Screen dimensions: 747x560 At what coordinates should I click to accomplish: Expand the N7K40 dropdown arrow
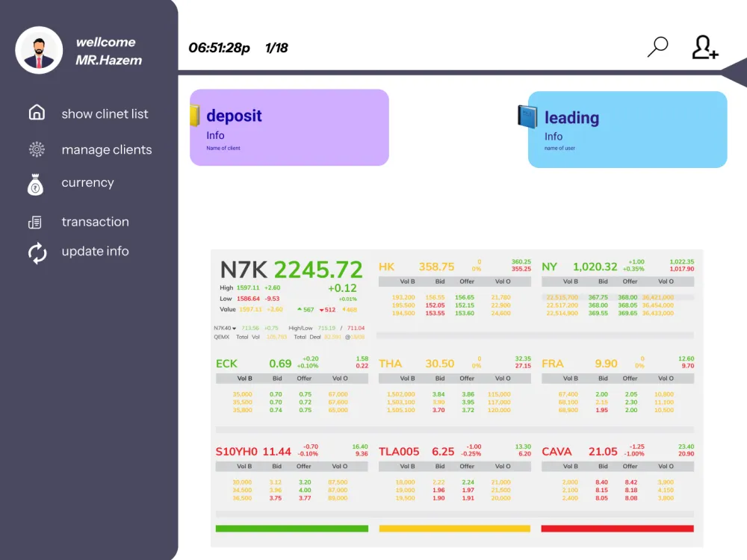[234, 328]
